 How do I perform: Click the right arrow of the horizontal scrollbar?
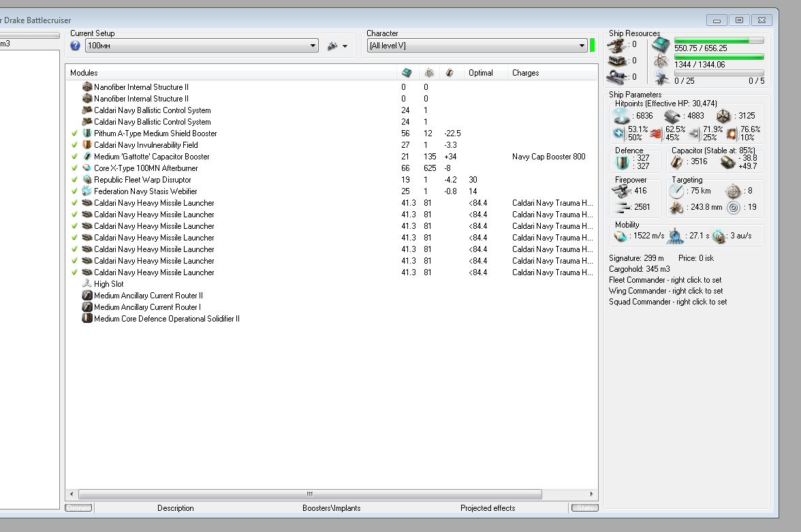click(591, 494)
